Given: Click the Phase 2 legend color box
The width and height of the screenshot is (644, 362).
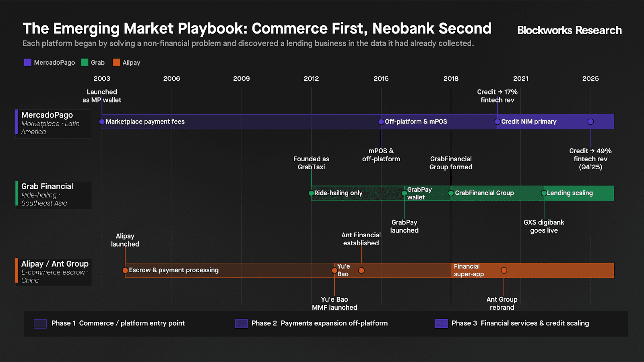Looking at the screenshot, I should click(x=241, y=324).
